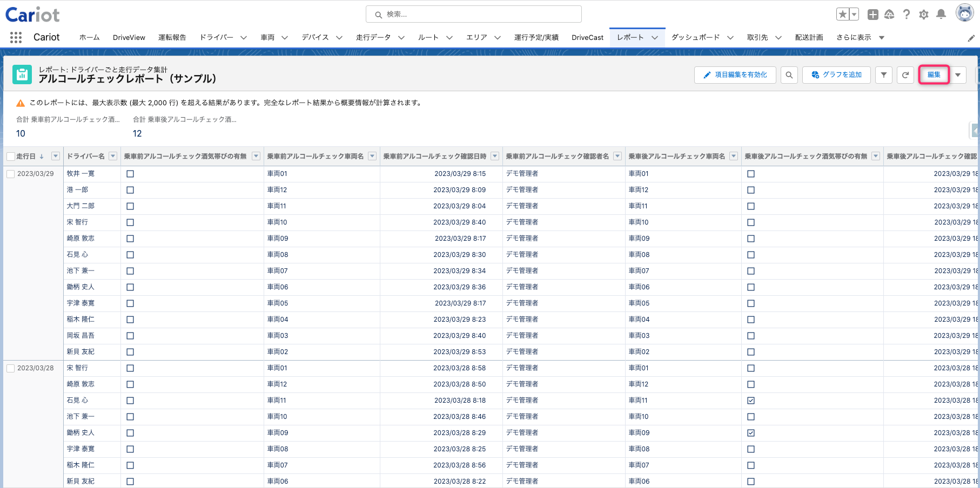Open the 走行日 column menu arrow
980x488 pixels.
55,156
